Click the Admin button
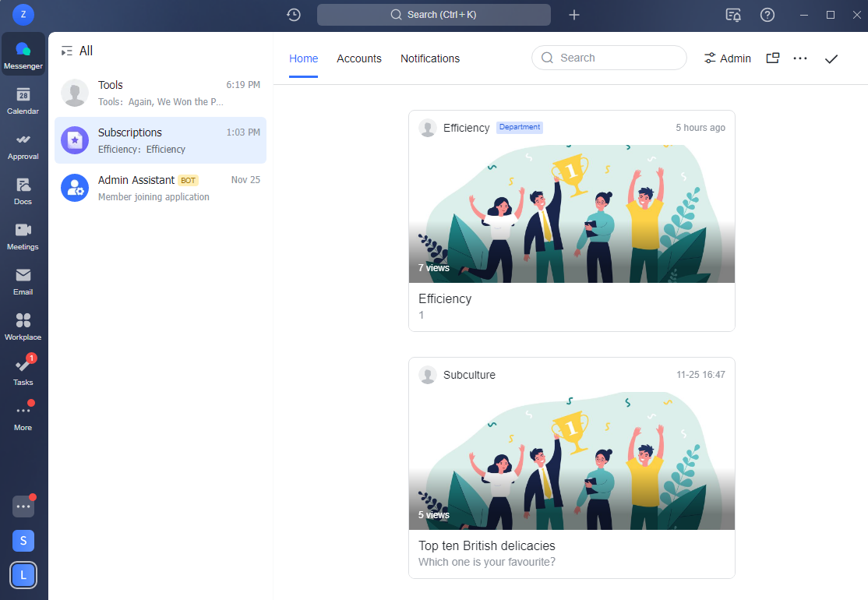Viewport: 868px width, 600px height. (727, 58)
